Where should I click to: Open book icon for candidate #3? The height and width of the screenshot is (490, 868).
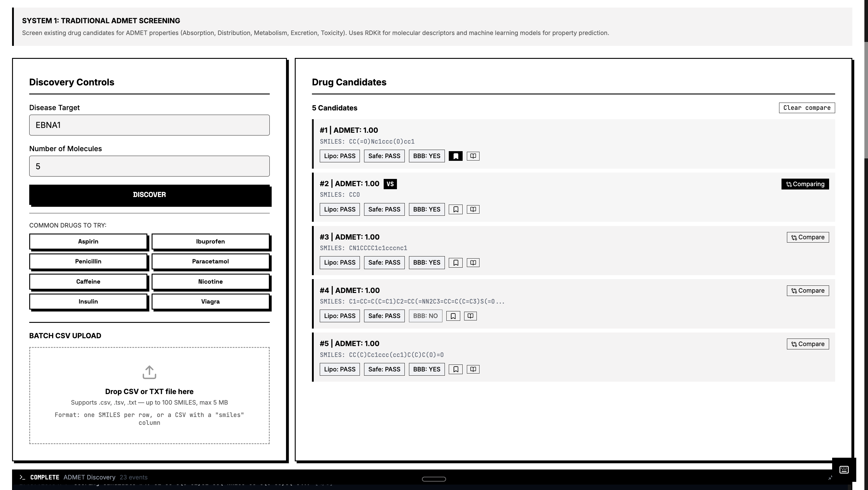tap(473, 263)
